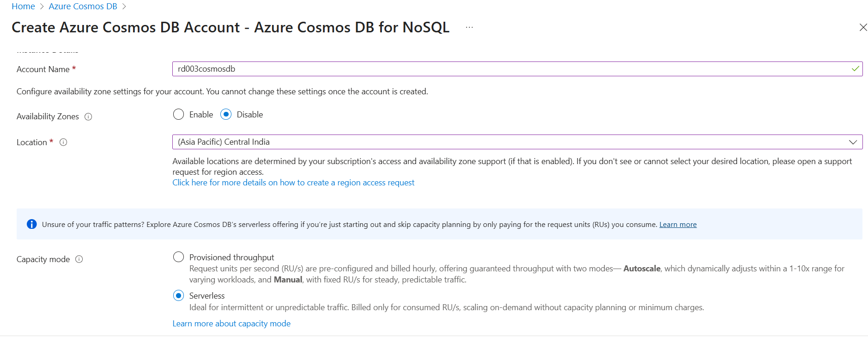Viewport: 868px width, 343px height.
Task: Click the Location dropdown chevron arrow
Action: pos(853,142)
